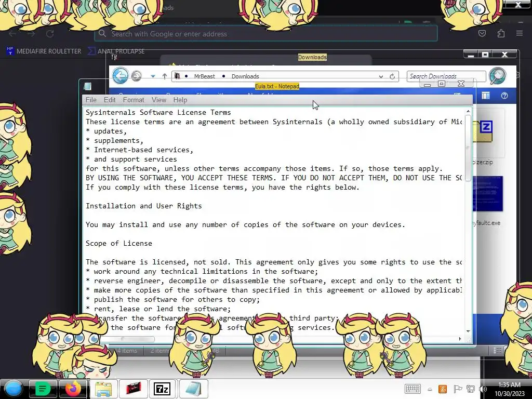This screenshot has height=399, width=532.
Task: Click Firefox back arrow
Action: 12,34
